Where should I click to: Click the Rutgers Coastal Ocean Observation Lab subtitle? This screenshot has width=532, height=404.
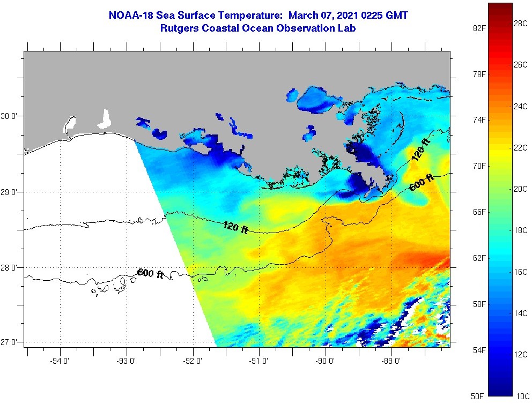coord(258,28)
